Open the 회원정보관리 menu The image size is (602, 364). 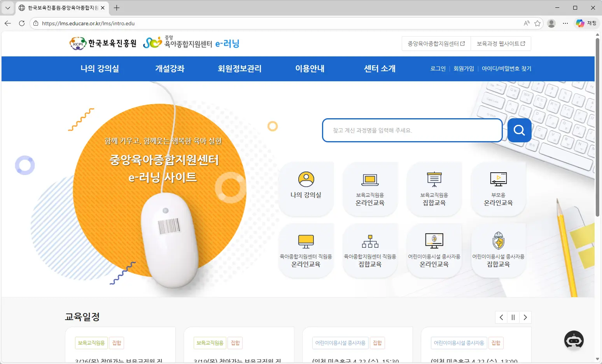coord(240,69)
